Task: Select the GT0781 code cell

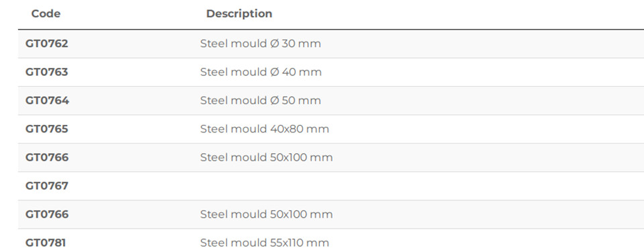Action: [x=46, y=243]
